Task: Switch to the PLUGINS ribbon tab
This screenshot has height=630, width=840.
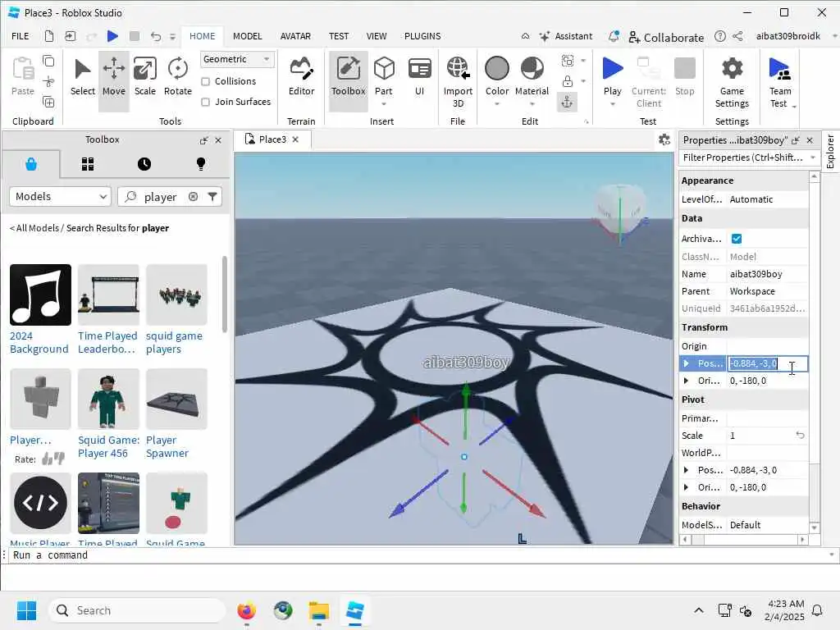Action: (x=422, y=36)
